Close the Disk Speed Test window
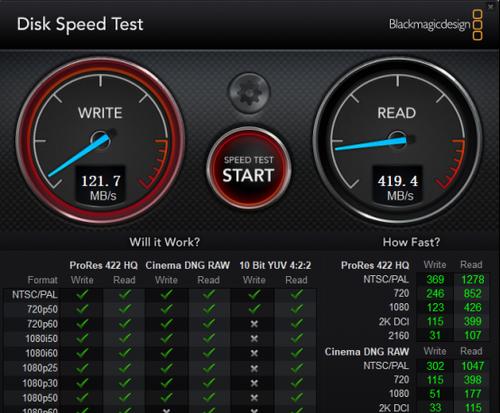This screenshot has width=500, height=413. [491, 6]
